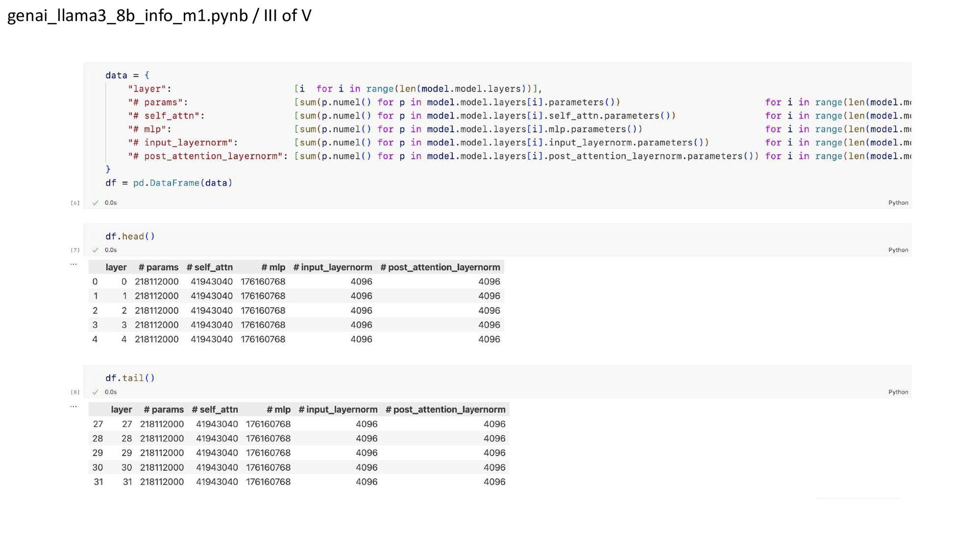The width and height of the screenshot is (980, 551).
Task: Click input_layernorm 4096 in row 30
Action: coord(366,467)
